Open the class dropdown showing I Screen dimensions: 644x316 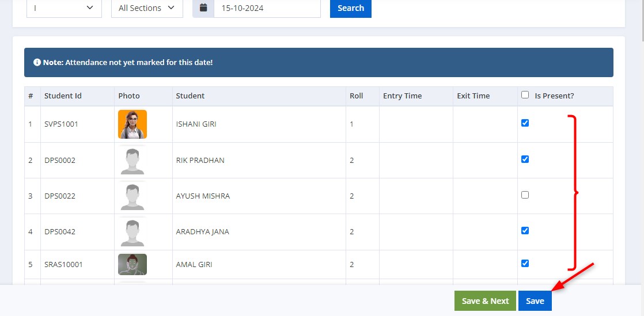64,8
